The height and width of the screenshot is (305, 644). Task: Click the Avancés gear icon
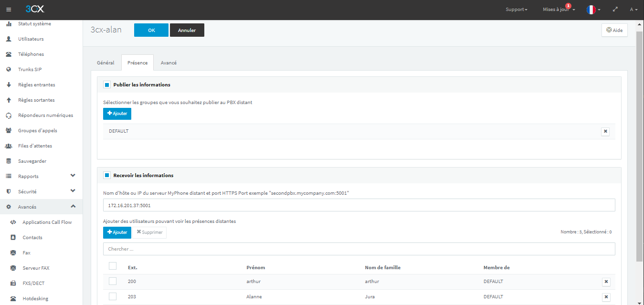pyautogui.click(x=9, y=207)
